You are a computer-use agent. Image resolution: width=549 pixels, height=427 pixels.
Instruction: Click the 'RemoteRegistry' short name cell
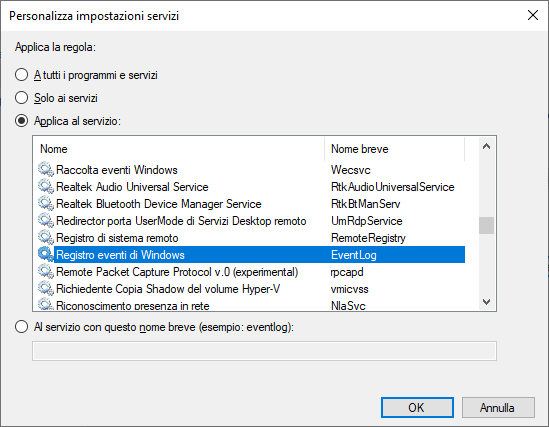[x=368, y=238]
